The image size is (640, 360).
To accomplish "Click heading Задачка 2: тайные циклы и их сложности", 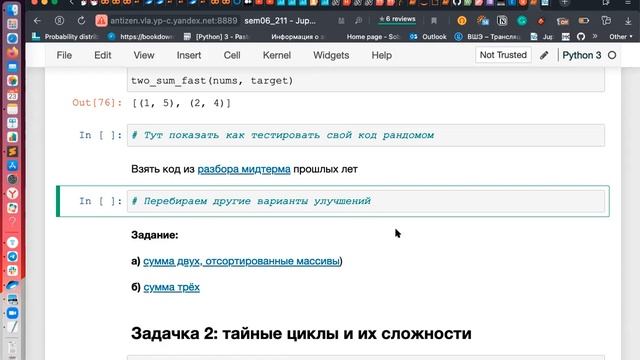I will click(x=301, y=333).
